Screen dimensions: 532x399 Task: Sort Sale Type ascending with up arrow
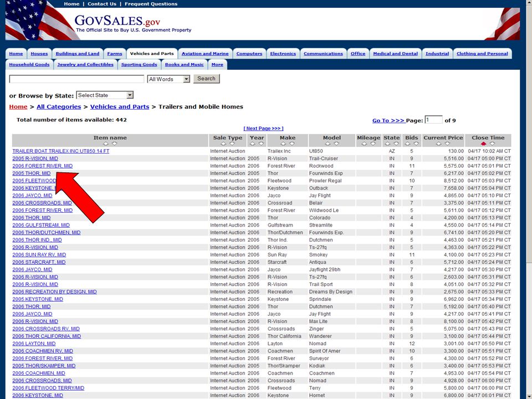pyautogui.click(x=223, y=144)
